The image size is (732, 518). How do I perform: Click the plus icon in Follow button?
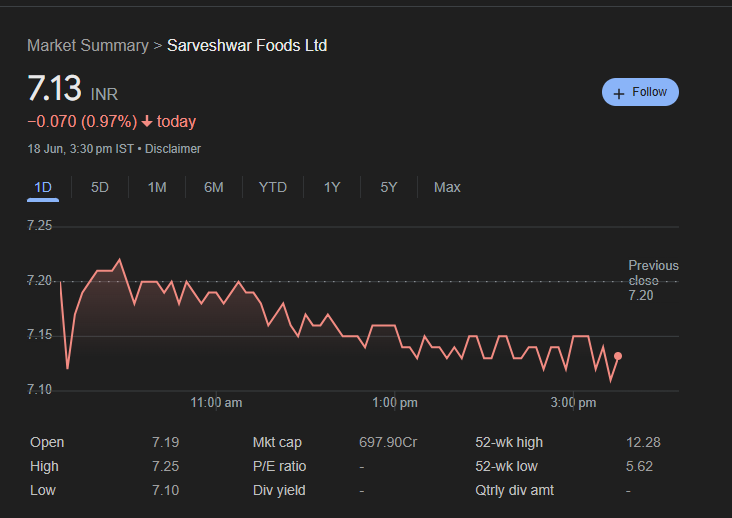(619, 93)
